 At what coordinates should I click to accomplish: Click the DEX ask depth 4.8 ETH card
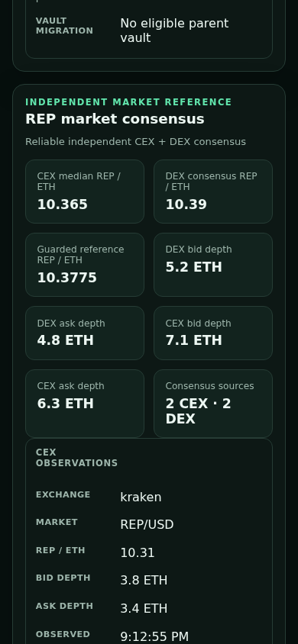tap(85, 333)
